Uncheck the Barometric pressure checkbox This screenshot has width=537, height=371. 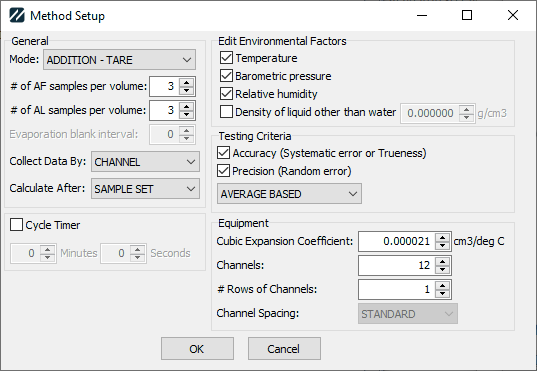[x=226, y=76]
